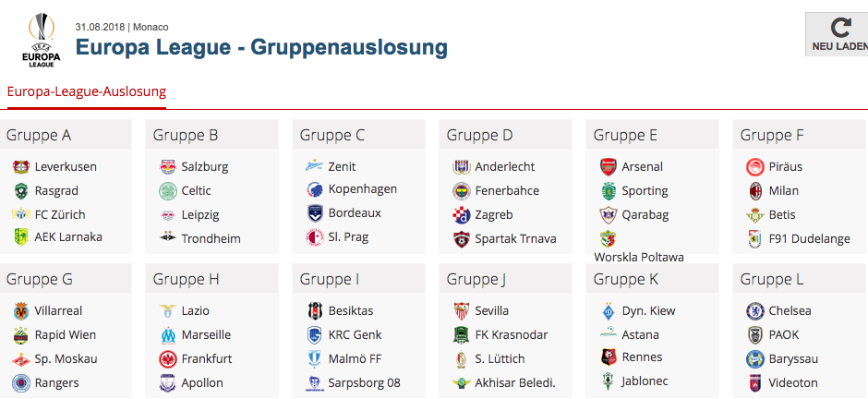
Task: Open the Zenit team link
Action: [x=342, y=166]
